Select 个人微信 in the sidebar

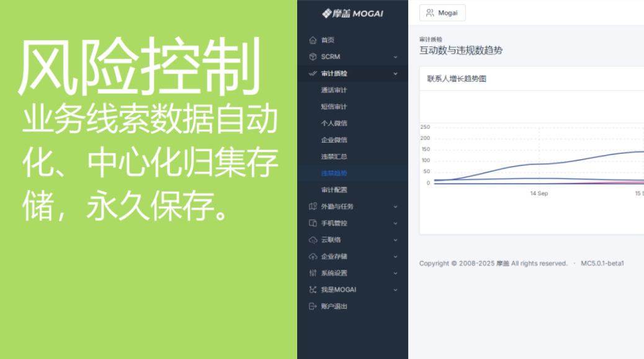(334, 123)
